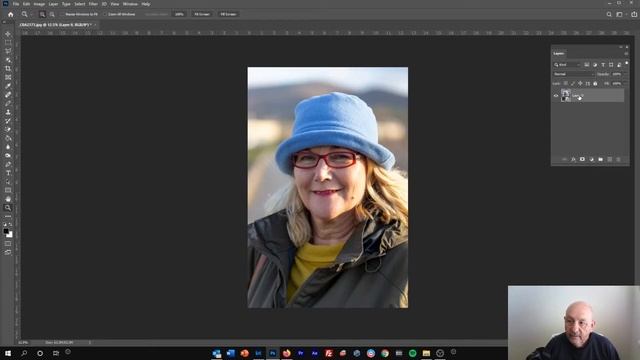Select the Eyedropper tool
Viewport: 640px width, 360px height.
(x=8, y=86)
